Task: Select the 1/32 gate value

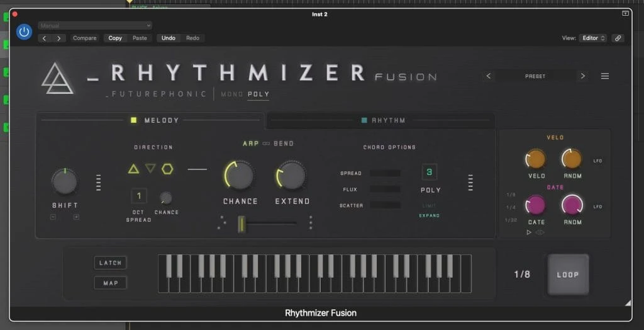Action: (x=511, y=220)
